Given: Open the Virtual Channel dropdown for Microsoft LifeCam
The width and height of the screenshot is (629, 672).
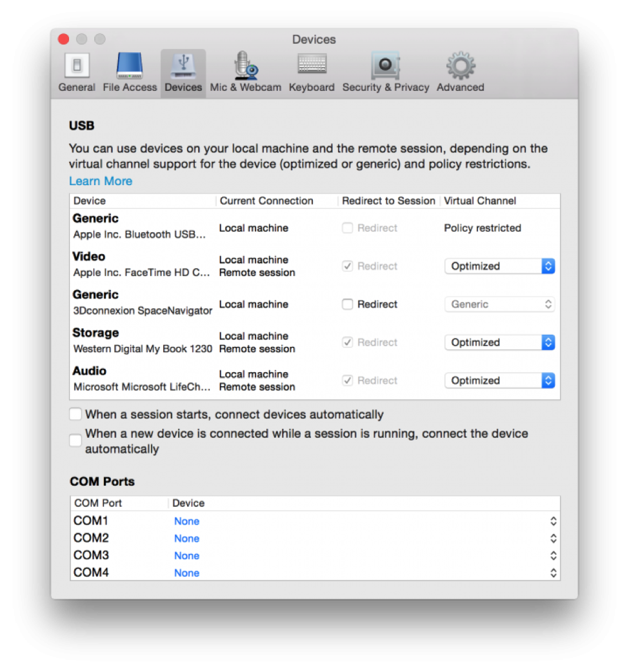Looking at the screenshot, I should click(499, 380).
